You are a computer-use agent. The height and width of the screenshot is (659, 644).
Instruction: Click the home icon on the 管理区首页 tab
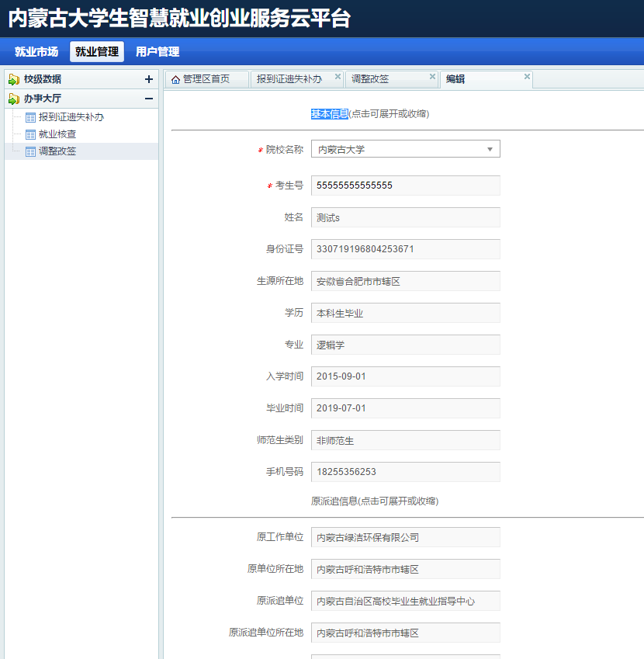tap(175, 79)
